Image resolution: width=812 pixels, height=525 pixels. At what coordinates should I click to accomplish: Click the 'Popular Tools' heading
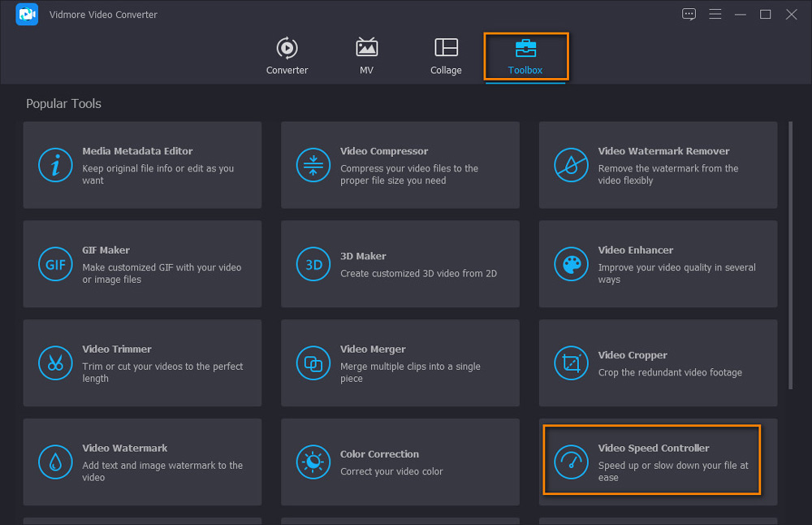pyautogui.click(x=63, y=104)
